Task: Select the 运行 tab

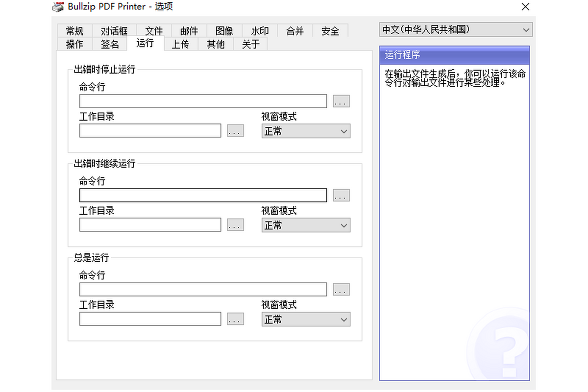Action: coord(145,43)
